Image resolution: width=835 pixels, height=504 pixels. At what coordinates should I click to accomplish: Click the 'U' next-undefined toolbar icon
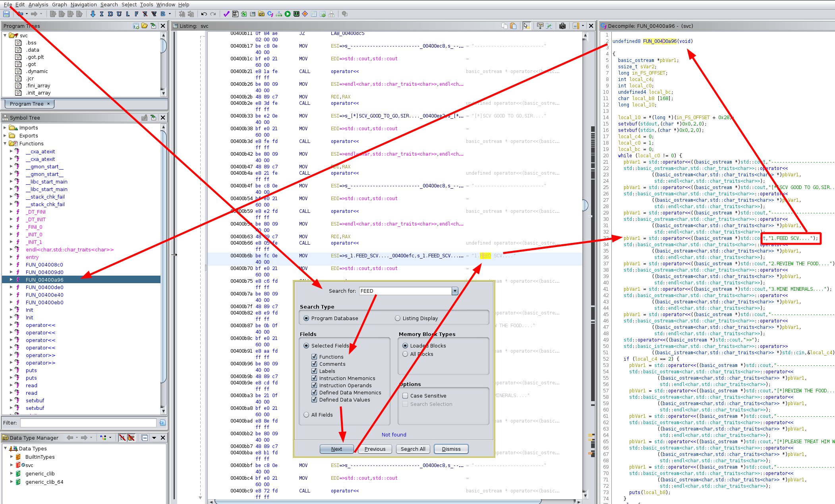(x=119, y=14)
